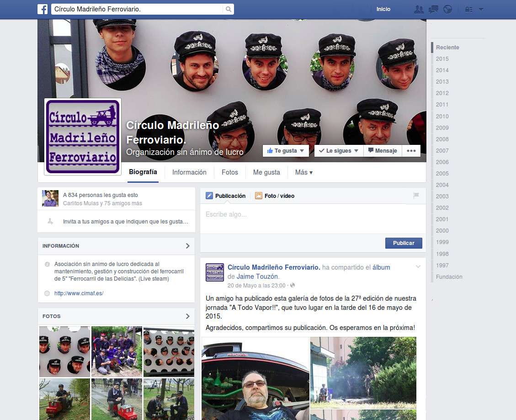The width and height of the screenshot is (516, 420).
Task: Jump to 1999 in the timeline
Action: click(x=442, y=242)
